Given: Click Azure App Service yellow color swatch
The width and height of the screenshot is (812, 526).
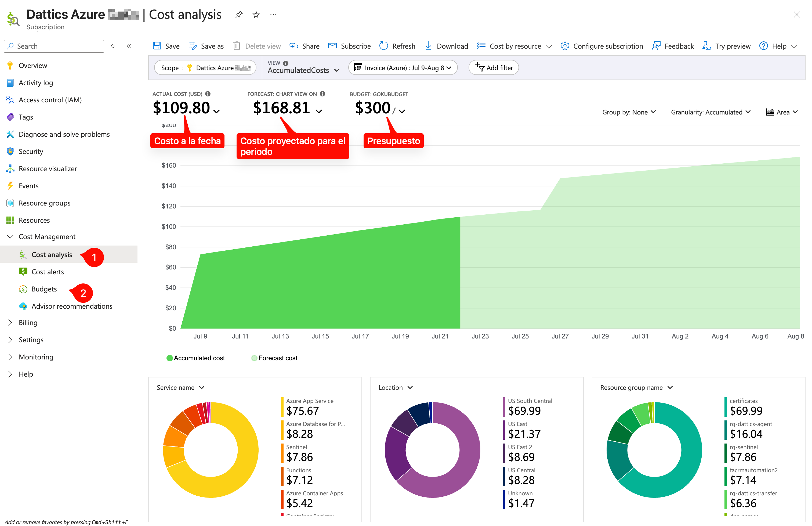Looking at the screenshot, I should tap(282, 407).
